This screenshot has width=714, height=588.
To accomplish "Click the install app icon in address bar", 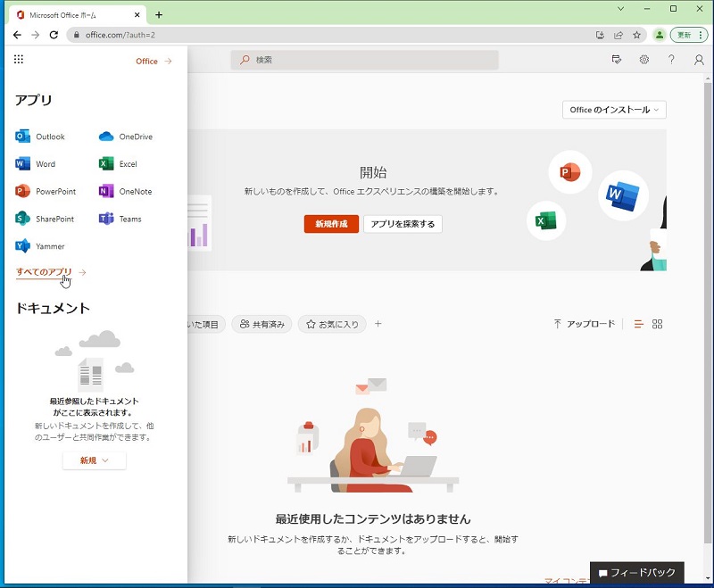I will 600,35.
